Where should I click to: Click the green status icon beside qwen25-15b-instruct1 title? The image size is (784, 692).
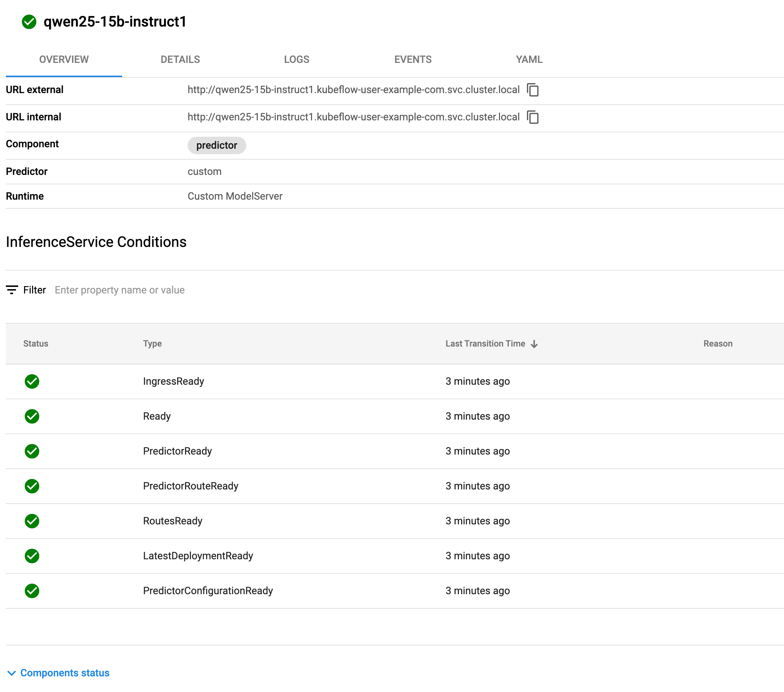tap(29, 22)
